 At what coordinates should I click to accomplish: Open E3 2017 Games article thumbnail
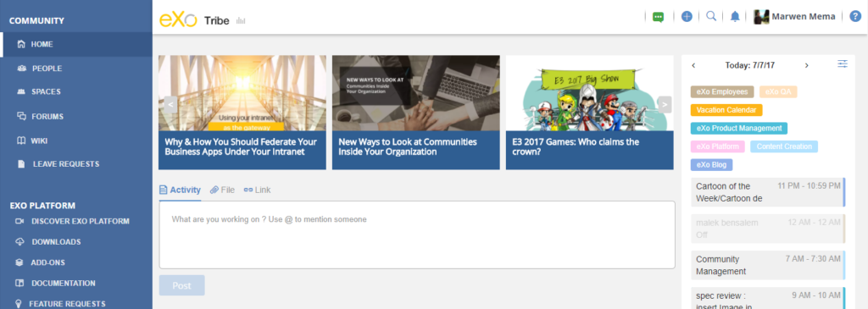pos(590,93)
